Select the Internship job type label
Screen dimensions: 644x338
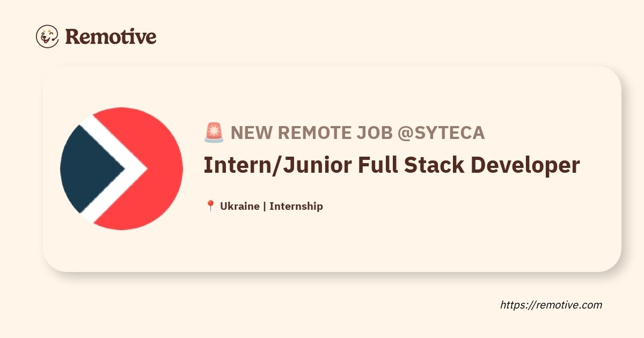[296, 207]
